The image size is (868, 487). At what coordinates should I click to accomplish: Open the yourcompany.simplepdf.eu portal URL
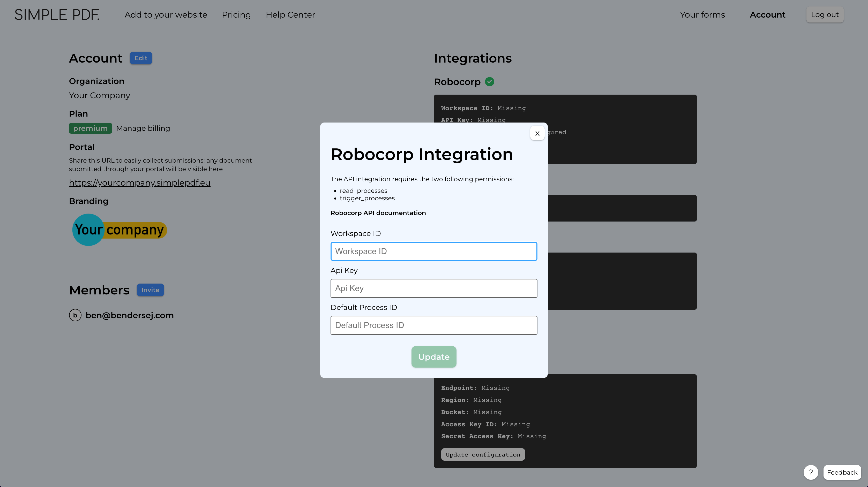(139, 182)
